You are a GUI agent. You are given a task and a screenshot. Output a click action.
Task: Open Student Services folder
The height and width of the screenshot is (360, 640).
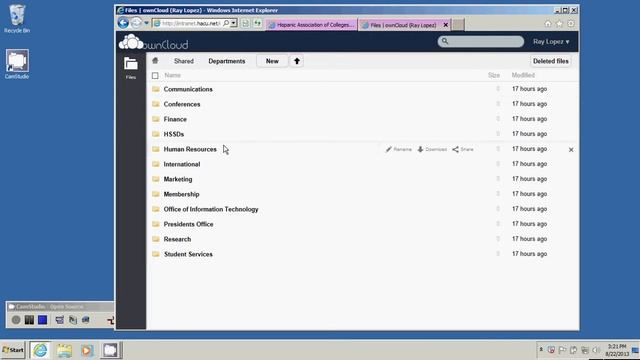[x=188, y=254]
